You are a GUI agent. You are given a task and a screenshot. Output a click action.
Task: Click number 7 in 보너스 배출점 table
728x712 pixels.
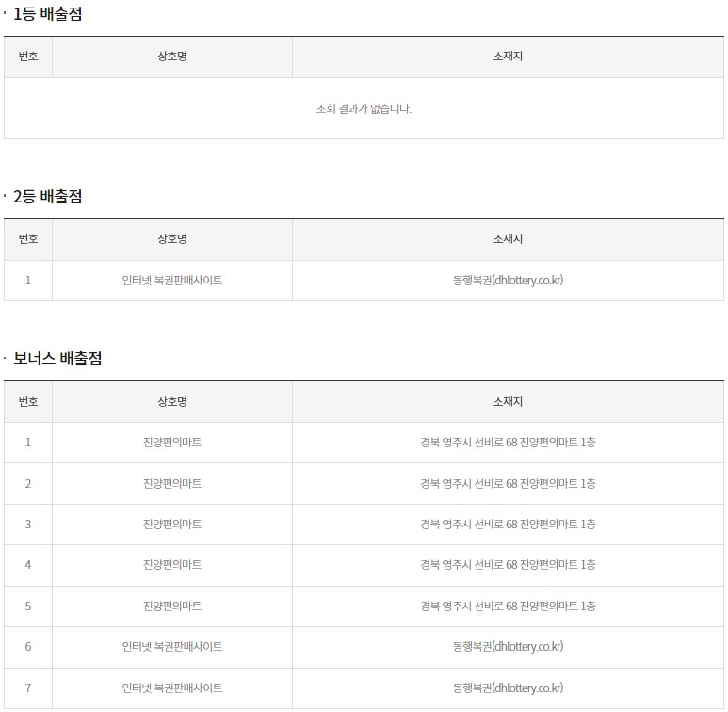[x=28, y=688]
